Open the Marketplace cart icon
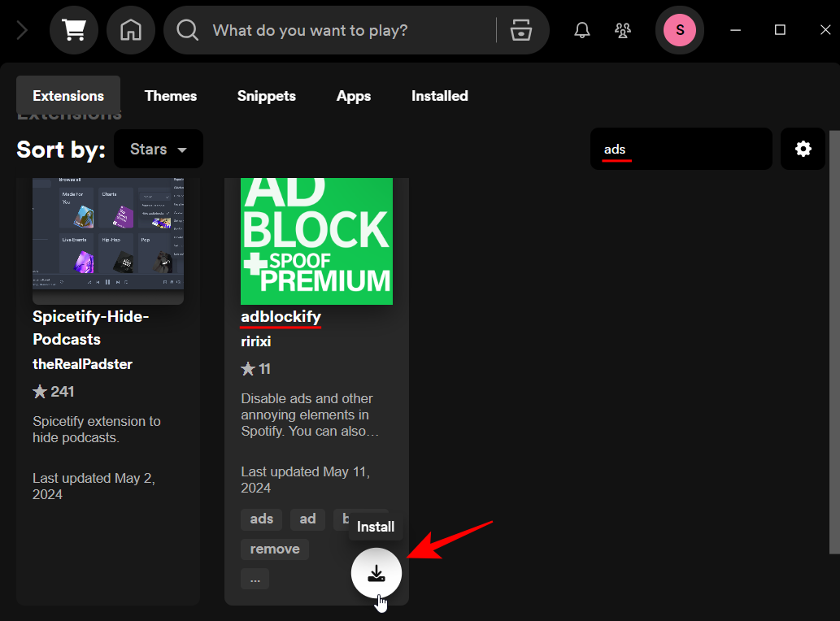The width and height of the screenshot is (840, 621). (74, 31)
